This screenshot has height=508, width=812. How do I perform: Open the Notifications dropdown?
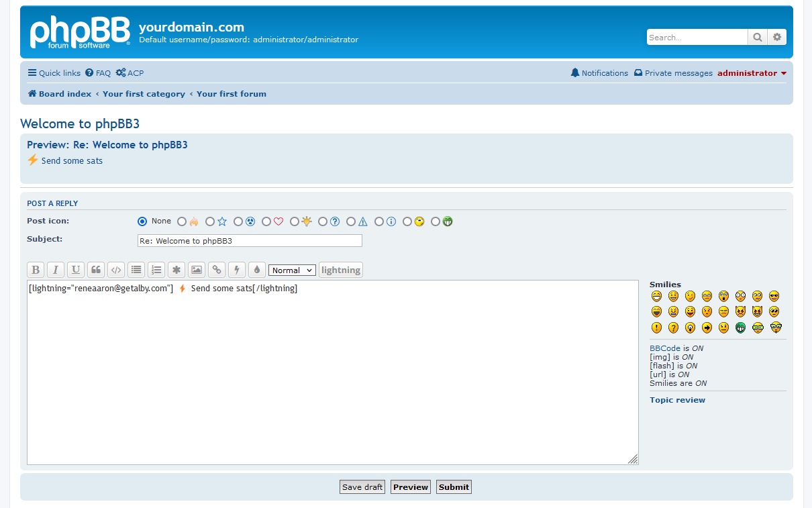(x=599, y=73)
